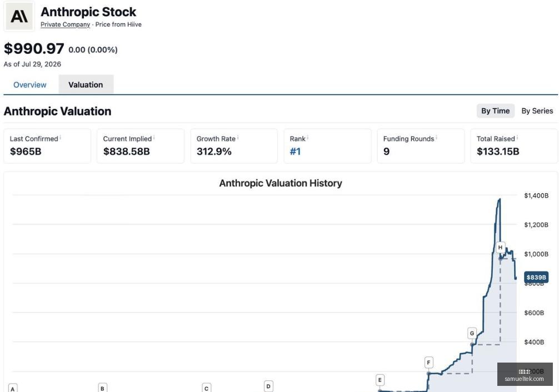Click the "Price from Hiive" text

click(118, 24)
